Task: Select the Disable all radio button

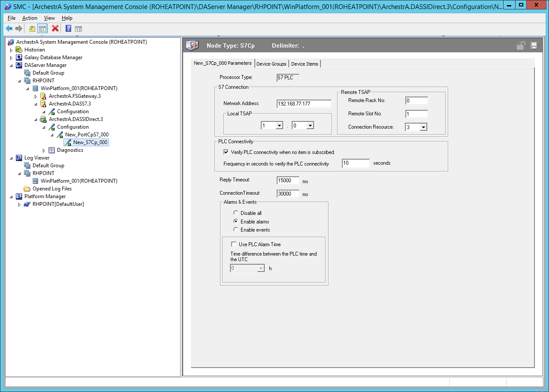Action: coord(236,213)
